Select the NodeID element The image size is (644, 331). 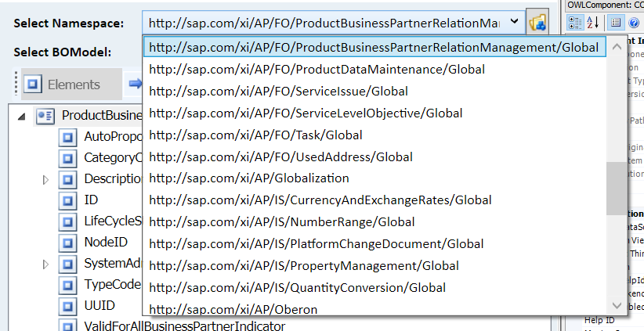[x=106, y=242]
